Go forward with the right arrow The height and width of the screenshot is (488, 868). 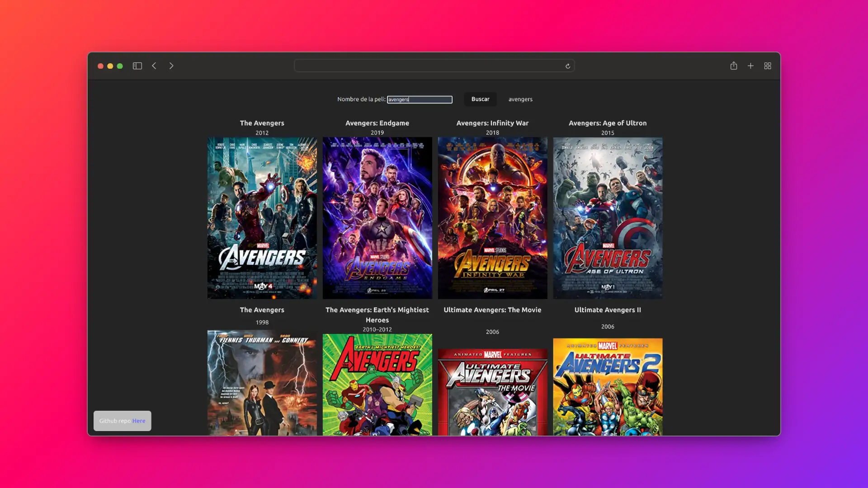click(x=171, y=66)
